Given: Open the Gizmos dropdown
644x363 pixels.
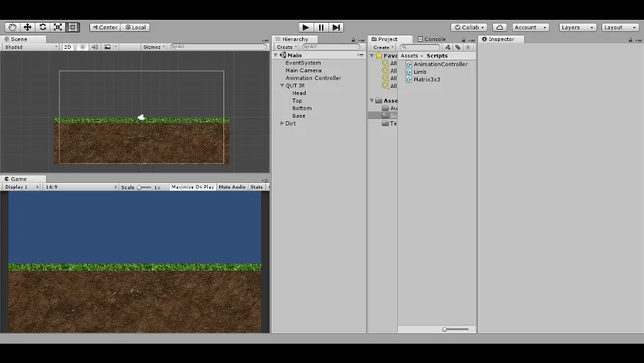Looking at the screenshot, I should click(154, 47).
